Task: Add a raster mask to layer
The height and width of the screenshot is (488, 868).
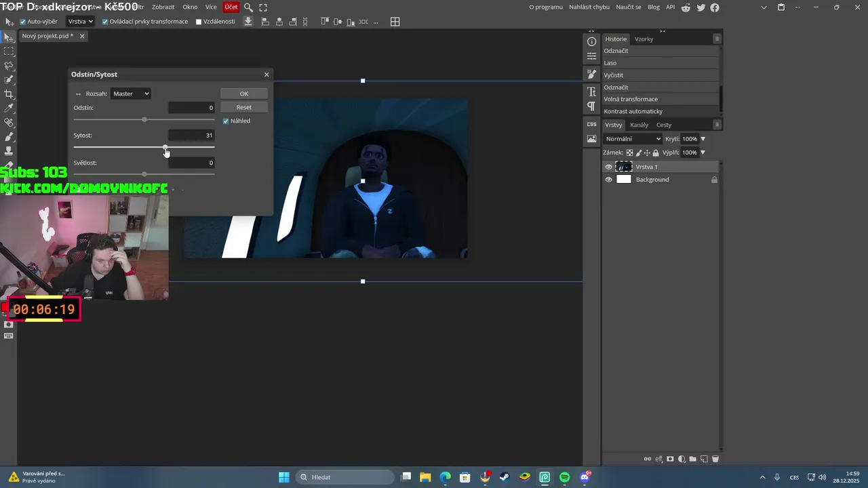Action: tap(671, 459)
